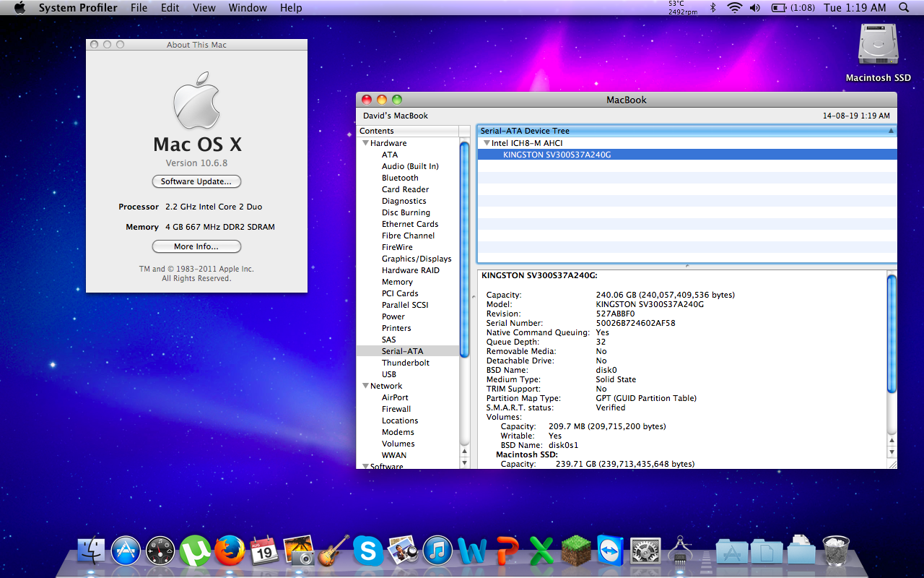Open Microsoft PowerPoint from the Dock
The height and width of the screenshot is (578, 924).
point(507,551)
